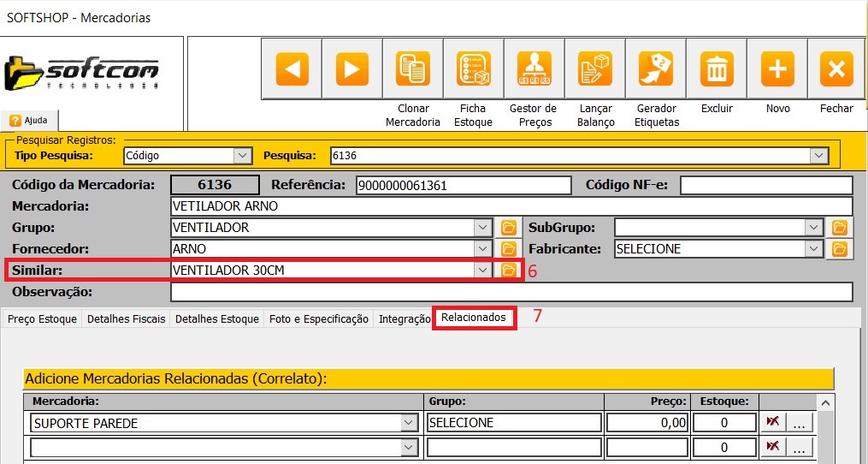Expand the Grupo VENTILADOR dropdown

pos(483,228)
